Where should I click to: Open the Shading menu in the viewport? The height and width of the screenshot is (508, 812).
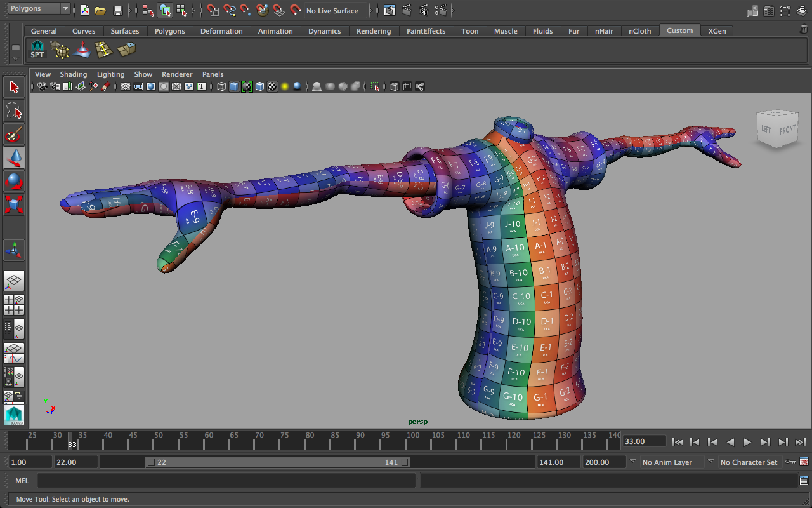pos(74,74)
